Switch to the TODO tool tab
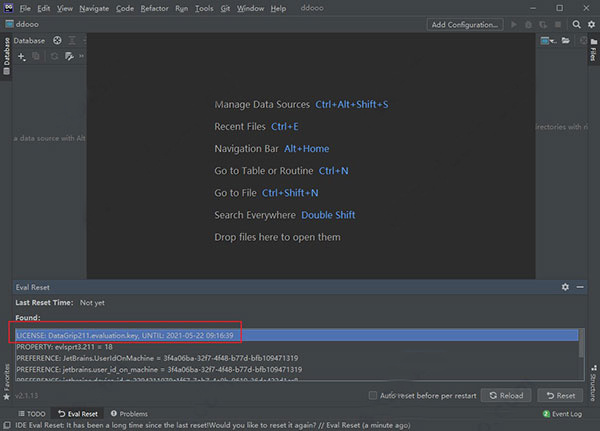The width and height of the screenshot is (600, 431). (x=32, y=414)
